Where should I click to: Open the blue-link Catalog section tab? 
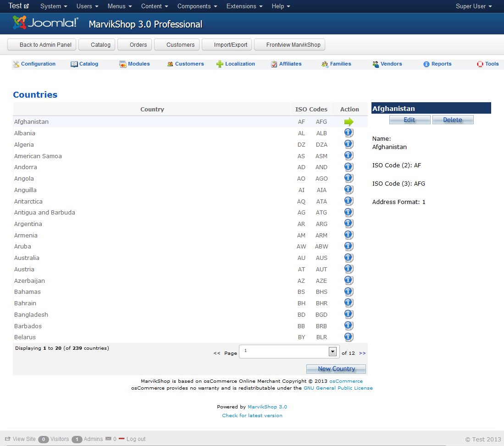(x=84, y=64)
